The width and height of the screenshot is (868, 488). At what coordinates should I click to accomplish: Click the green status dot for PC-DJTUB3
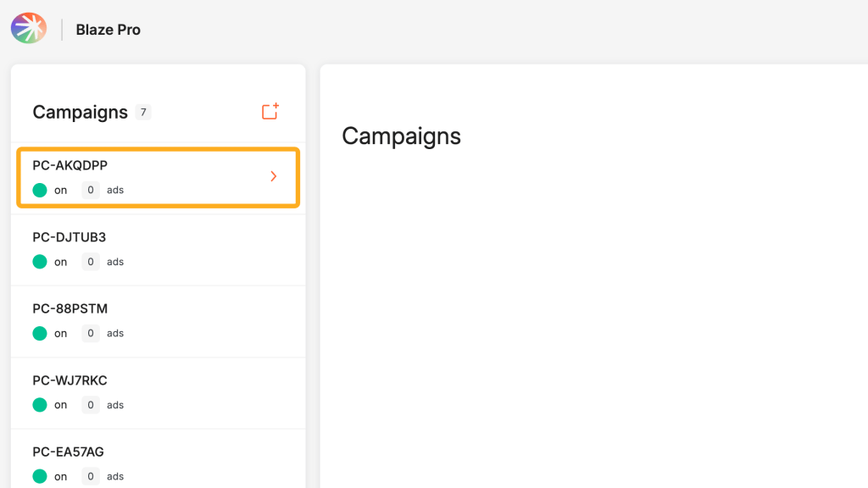pyautogui.click(x=40, y=262)
